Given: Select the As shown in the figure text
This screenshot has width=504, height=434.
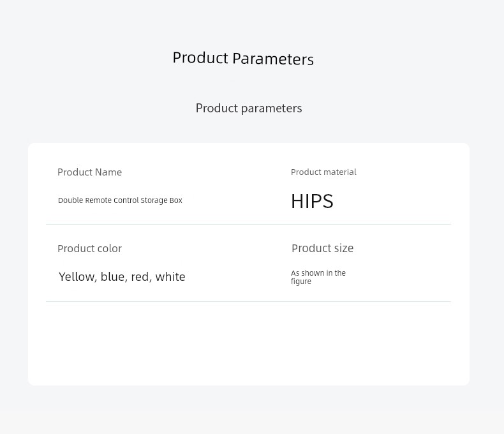Looking at the screenshot, I should coord(318,277).
